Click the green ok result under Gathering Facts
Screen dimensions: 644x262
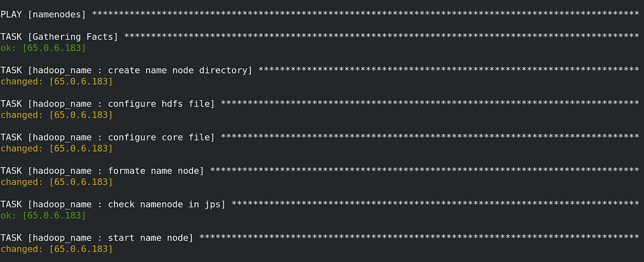click(x=43, y=48)
